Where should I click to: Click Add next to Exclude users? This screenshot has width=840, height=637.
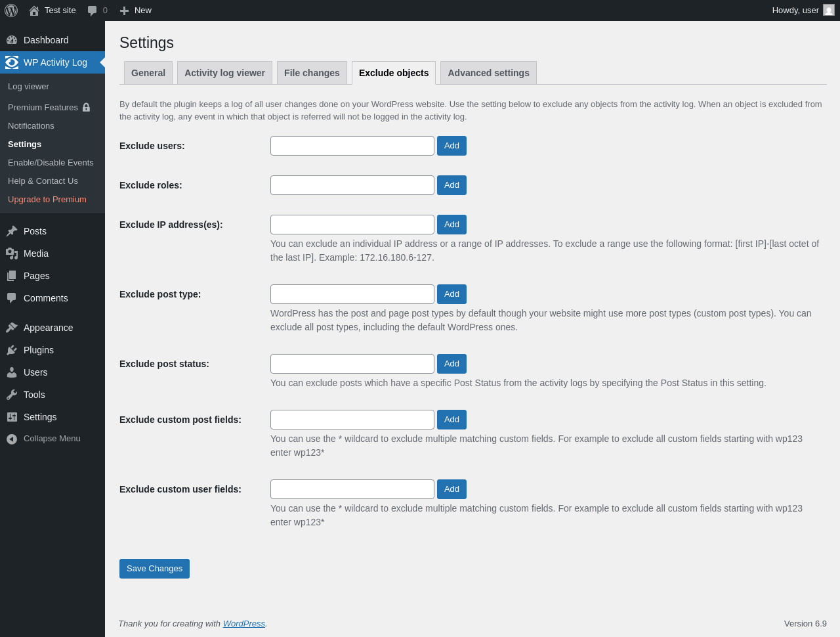point(451,146)
